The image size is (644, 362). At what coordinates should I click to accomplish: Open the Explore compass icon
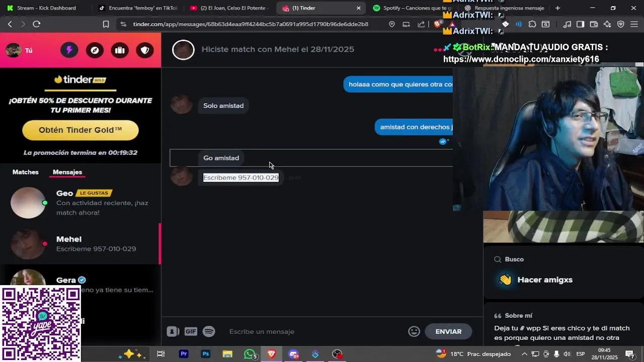click(95, 50)
